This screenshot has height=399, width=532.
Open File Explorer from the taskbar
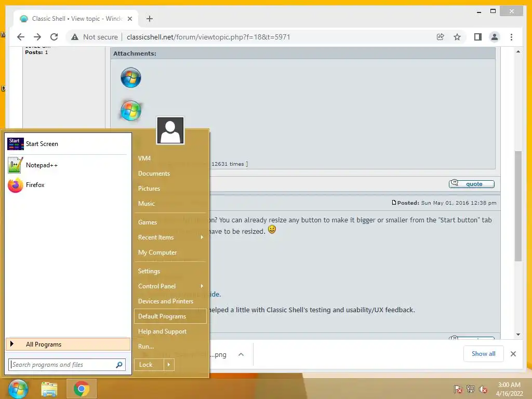point(49,389)
